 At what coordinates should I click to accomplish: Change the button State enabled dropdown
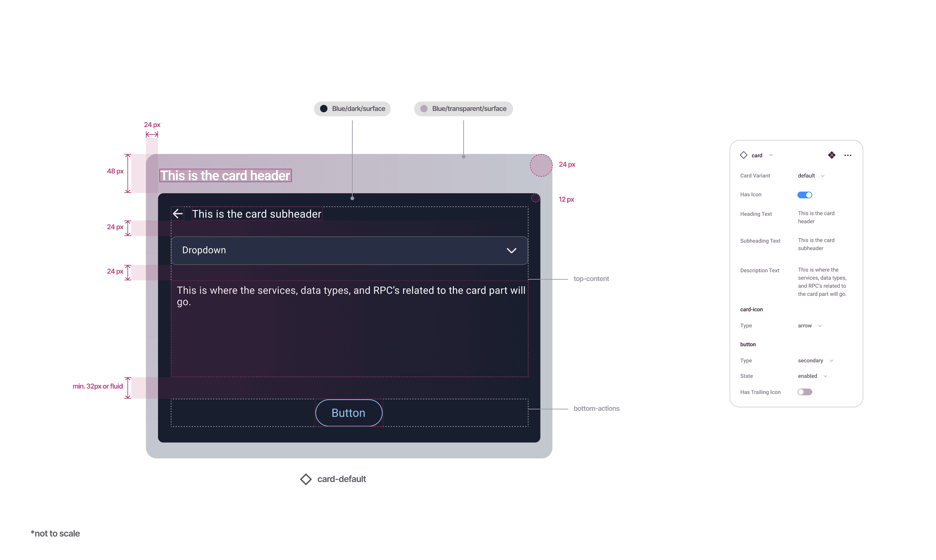click(x=812, y=376)
